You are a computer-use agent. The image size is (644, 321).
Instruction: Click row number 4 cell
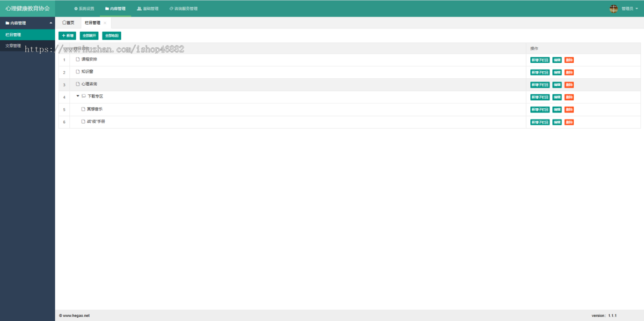coord(64,97)
